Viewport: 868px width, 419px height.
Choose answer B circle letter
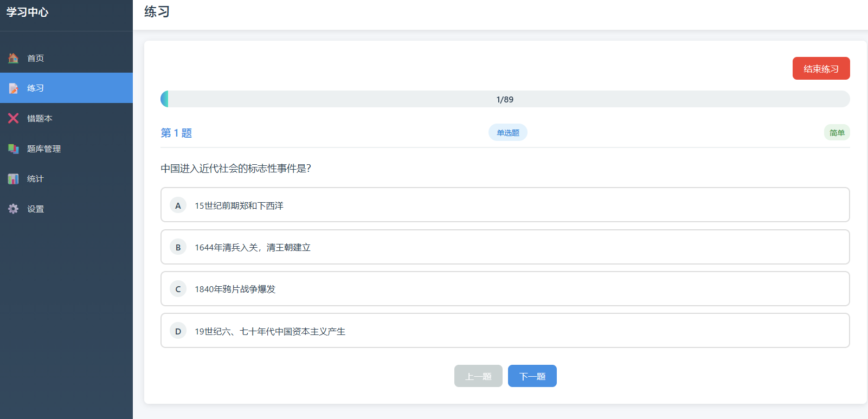click(178, 247)
